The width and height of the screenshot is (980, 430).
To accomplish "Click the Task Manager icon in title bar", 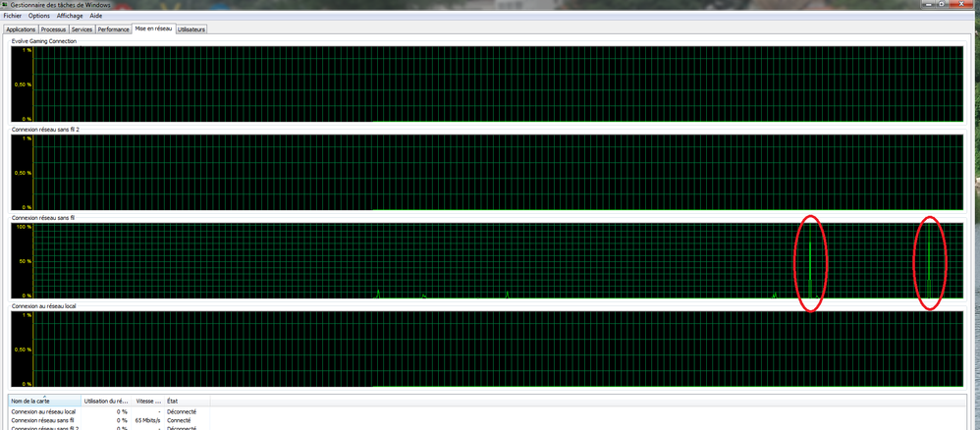I will coord(6,4).
